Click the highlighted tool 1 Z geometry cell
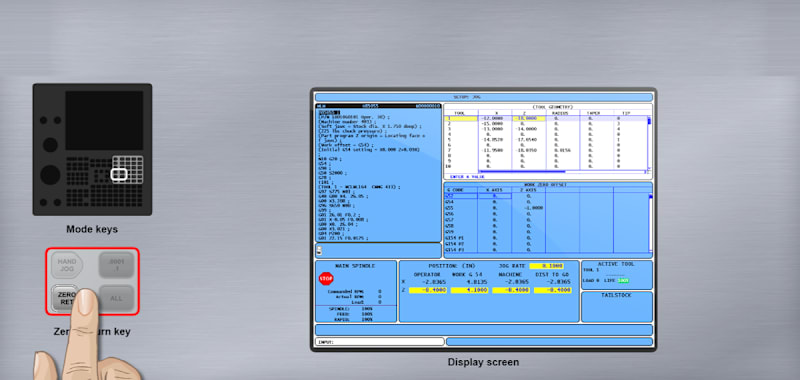The height and width of the screenshot is (380, 800). [529, 118]
